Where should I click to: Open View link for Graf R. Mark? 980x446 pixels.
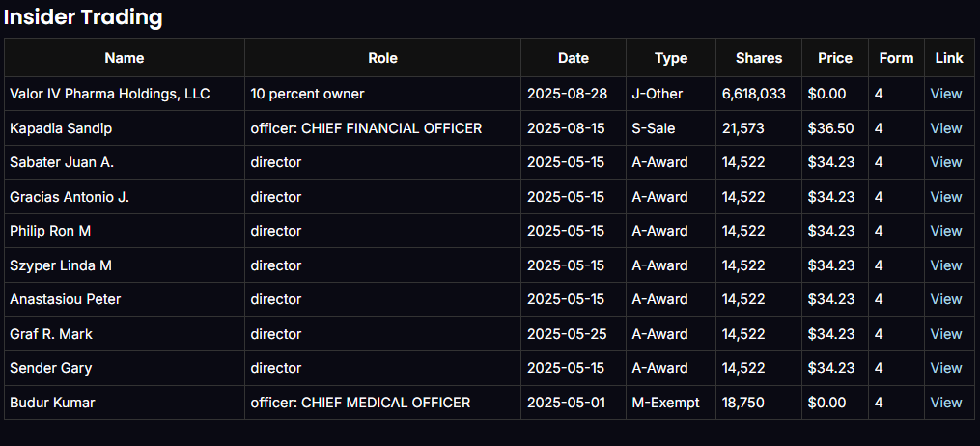tap(945, 334)
